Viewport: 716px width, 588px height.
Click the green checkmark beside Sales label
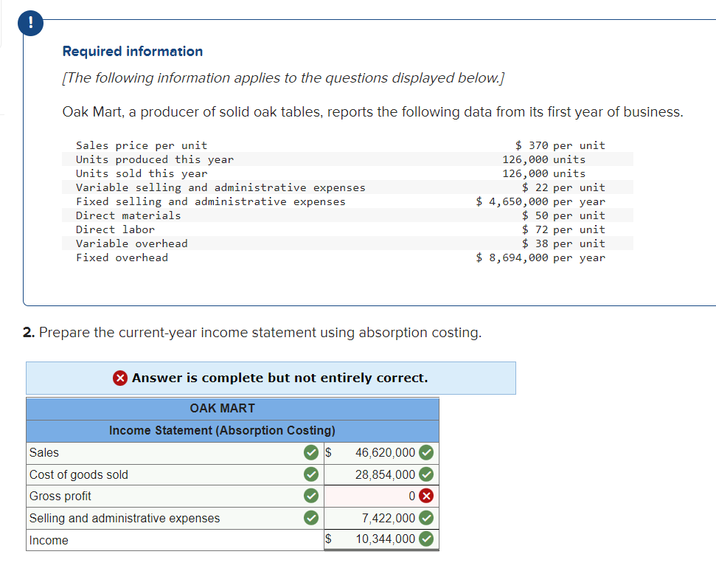[310, 452]
